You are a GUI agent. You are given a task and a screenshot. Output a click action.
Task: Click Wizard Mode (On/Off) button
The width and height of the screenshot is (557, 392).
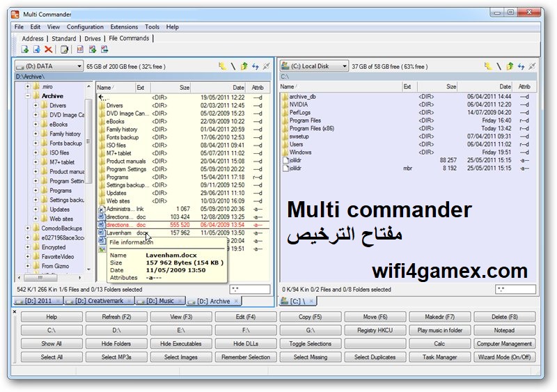[504, 357]
